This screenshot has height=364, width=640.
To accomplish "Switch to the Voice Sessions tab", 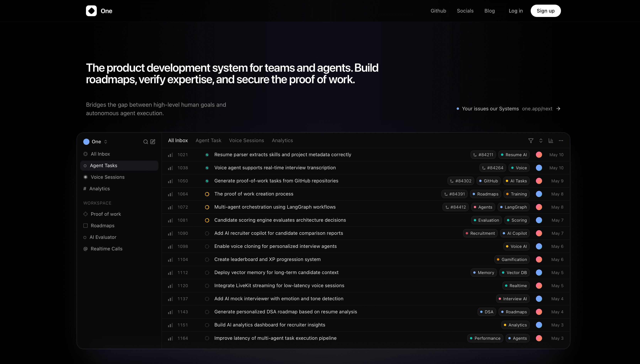I will coord(246,141).
